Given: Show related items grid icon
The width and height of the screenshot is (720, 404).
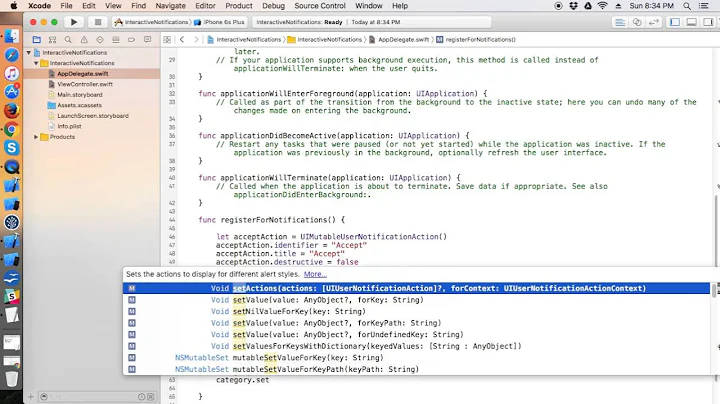Looking at the screenshot, I should 167,40.
